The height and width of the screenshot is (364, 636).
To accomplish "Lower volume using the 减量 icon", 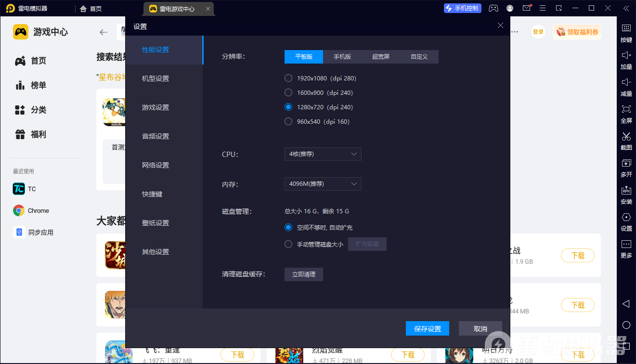I will point(626,88).
